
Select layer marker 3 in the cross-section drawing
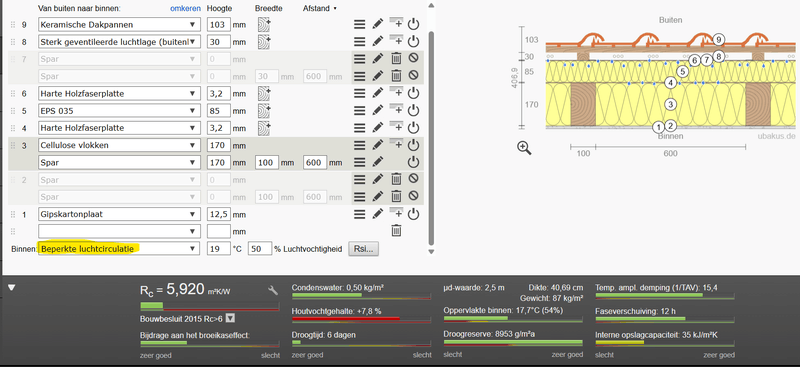(x=670, y=104)
